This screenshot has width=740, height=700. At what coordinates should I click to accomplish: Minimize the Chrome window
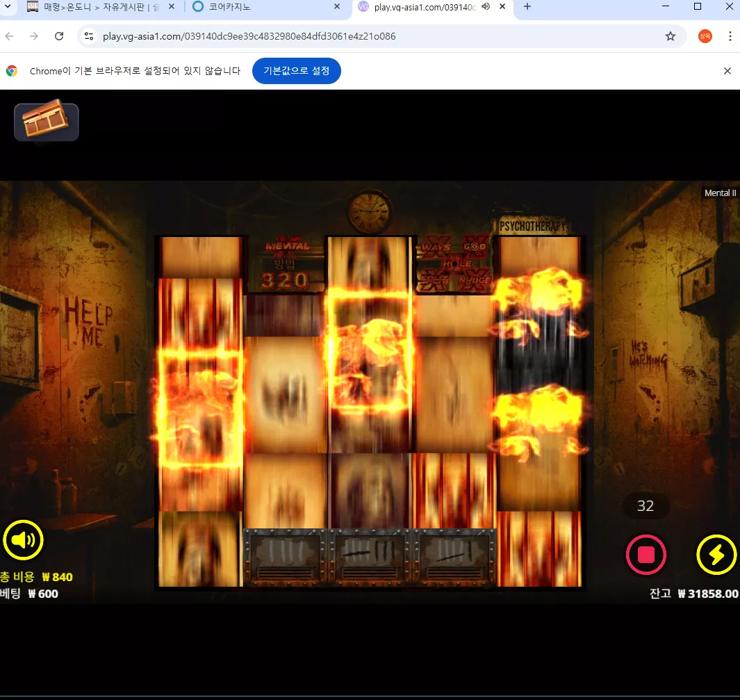(666, 7)
